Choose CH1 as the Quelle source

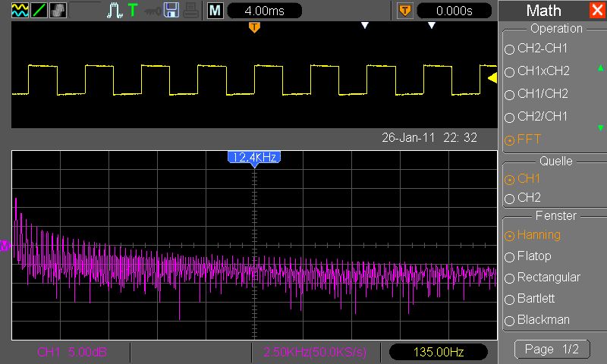pos(522,179)
